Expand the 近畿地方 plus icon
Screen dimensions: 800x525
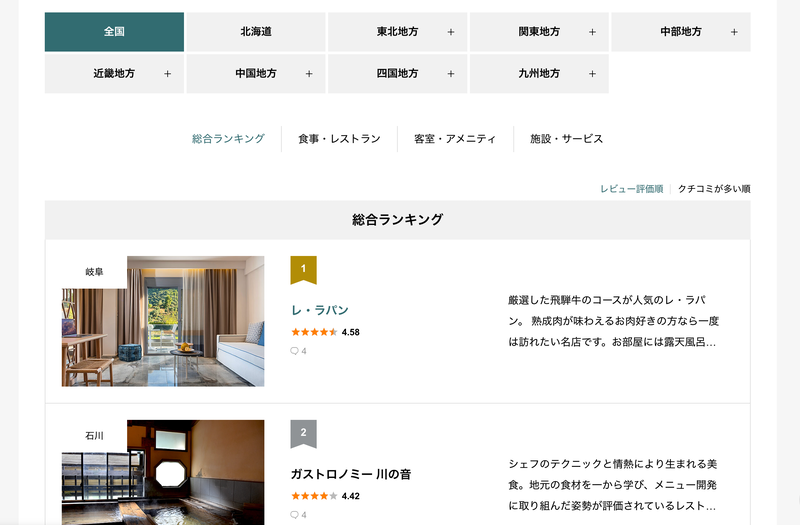point(167,74)
